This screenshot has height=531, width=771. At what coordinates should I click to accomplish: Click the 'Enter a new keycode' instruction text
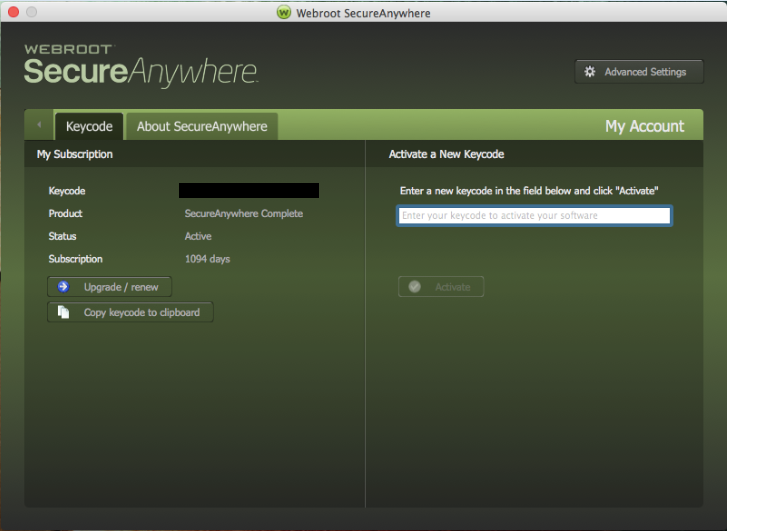[529, 191]
